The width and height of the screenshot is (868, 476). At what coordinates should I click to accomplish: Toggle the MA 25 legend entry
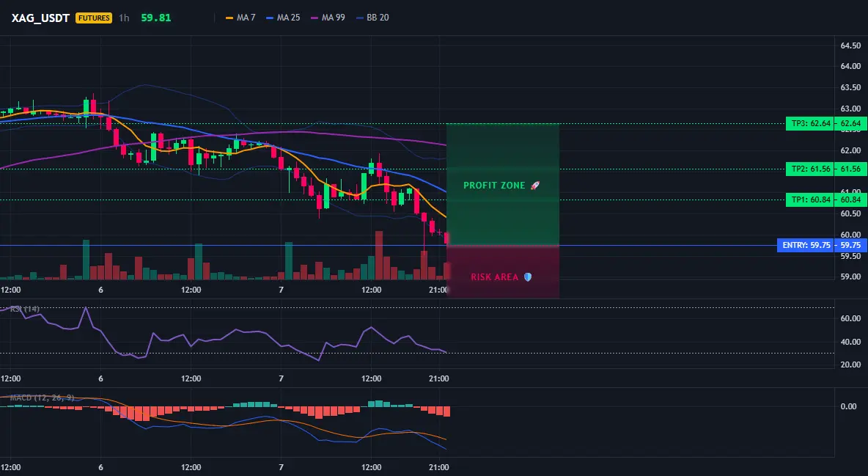pyautogui.click(x=283, y=18)
